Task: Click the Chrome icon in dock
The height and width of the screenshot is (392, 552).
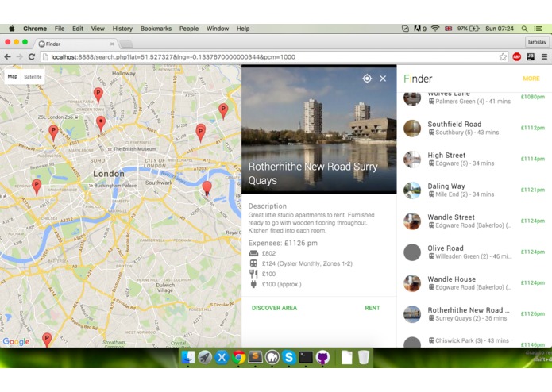Action: (238, 358)
